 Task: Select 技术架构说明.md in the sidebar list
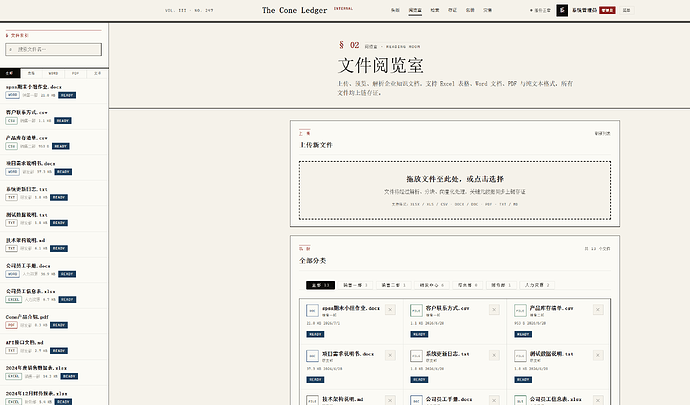54,244
